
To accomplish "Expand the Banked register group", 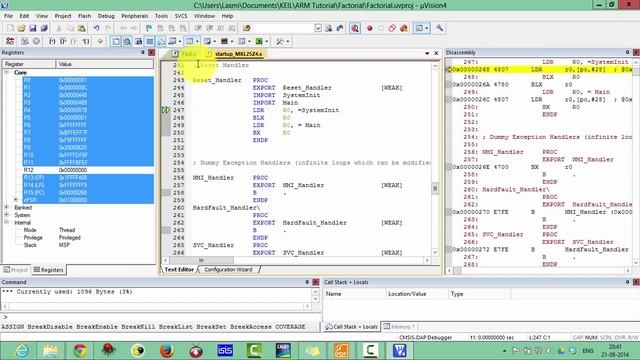I will [x=7, y=207].
